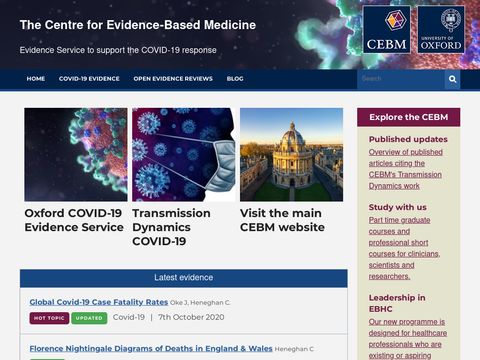Click The Centre for Evidence-Based Medicine title
This screenshot has width=480, height=360.
(x=138, y=25)
